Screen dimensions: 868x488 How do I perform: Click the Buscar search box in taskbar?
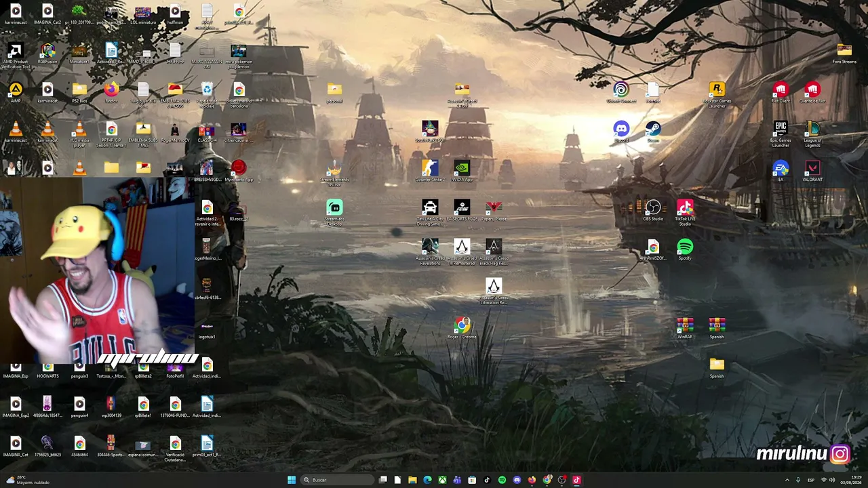pos(338,480)
